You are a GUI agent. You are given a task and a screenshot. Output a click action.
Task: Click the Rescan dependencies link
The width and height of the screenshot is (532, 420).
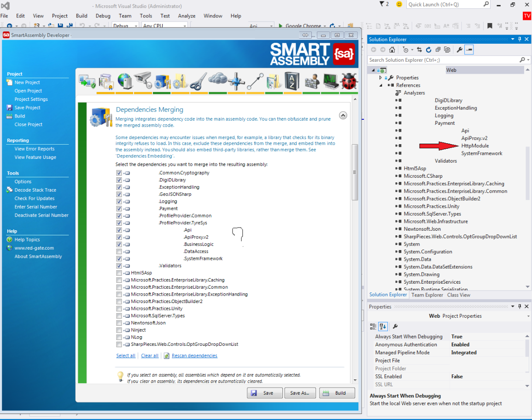point(194,356)
